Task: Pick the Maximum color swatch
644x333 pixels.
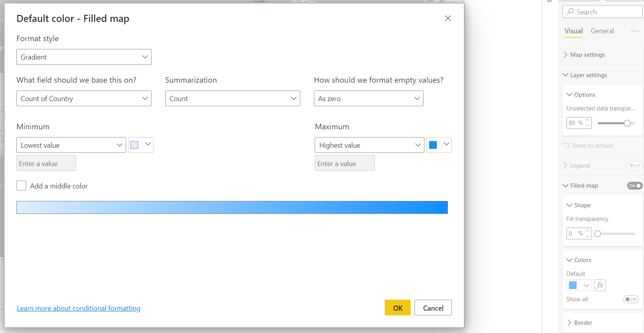Action: click(x=433, y=145)
